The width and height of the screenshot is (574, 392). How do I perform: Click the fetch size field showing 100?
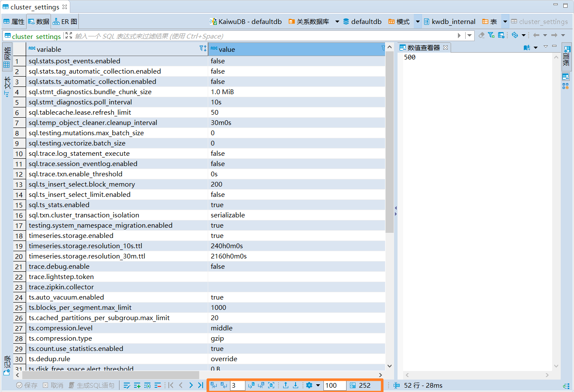click(334, 385)
